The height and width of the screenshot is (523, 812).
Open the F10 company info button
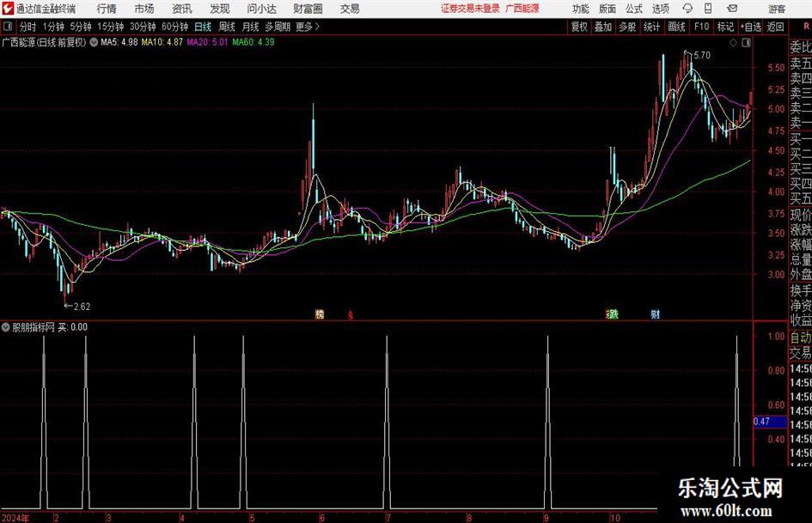701,27
